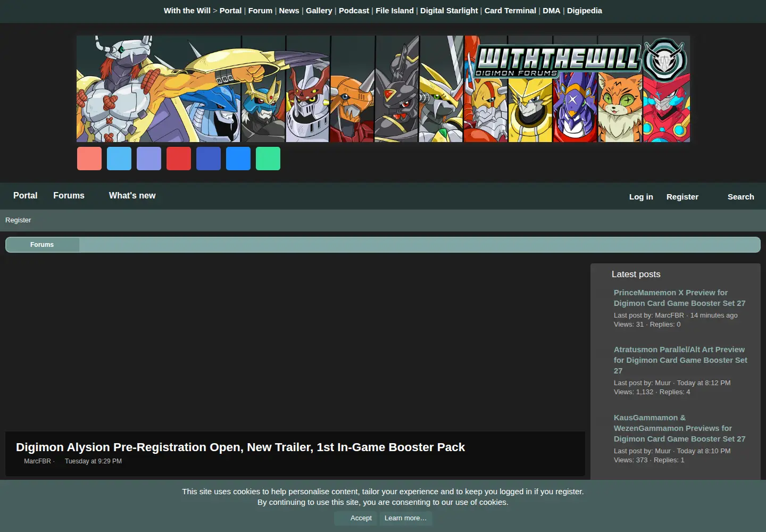This screenshot has height=532, width=766.
Task: Click 'Last post by: MarcFBR · 14 minutes ago'
Action: point(676,315)
